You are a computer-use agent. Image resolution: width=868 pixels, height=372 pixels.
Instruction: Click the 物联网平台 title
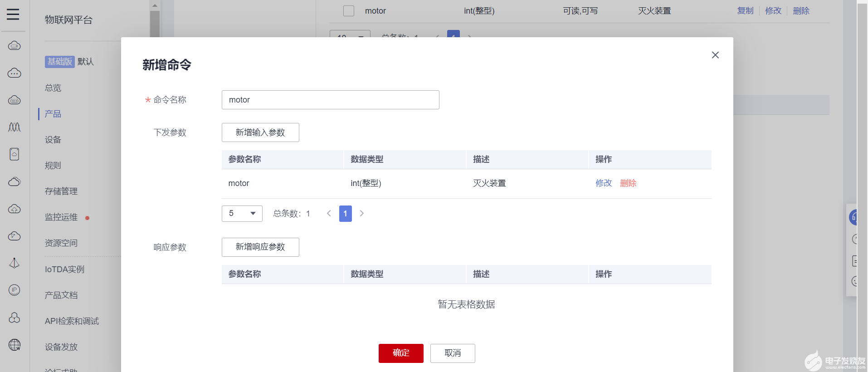click(68, 20)
